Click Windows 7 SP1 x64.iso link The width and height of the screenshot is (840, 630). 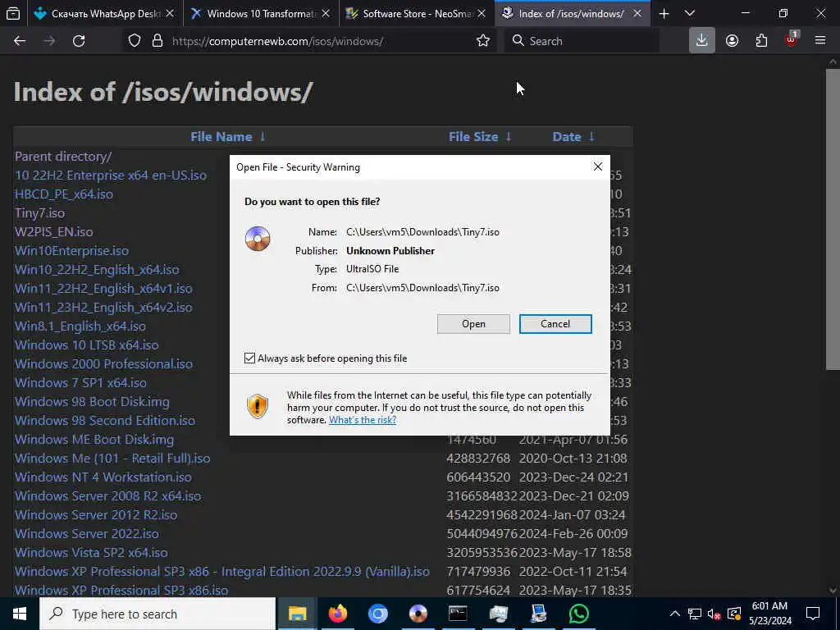81,382
